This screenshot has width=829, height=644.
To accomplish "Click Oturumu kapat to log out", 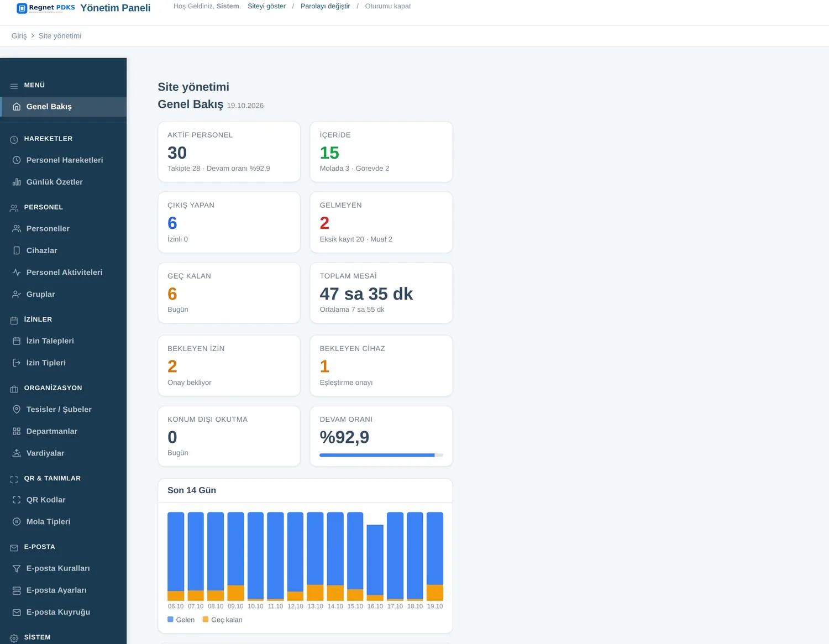I will coord(388,6).
